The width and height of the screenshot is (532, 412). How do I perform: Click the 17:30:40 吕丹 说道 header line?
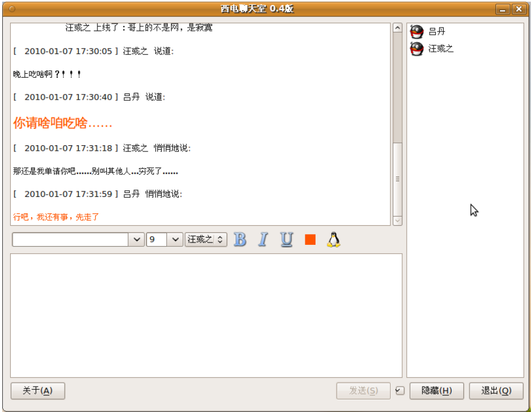(x=89, y=97)
